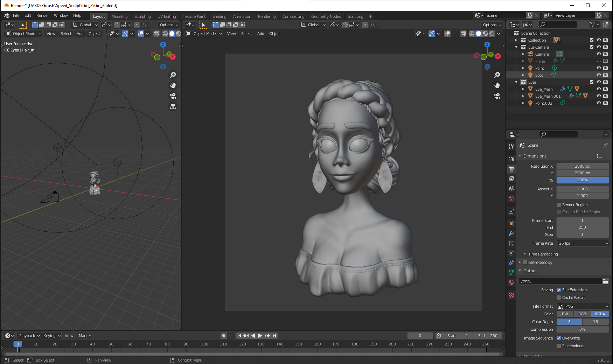
Task: Open the Frame Rate dropdown
Action: click(x=583, y=243)
